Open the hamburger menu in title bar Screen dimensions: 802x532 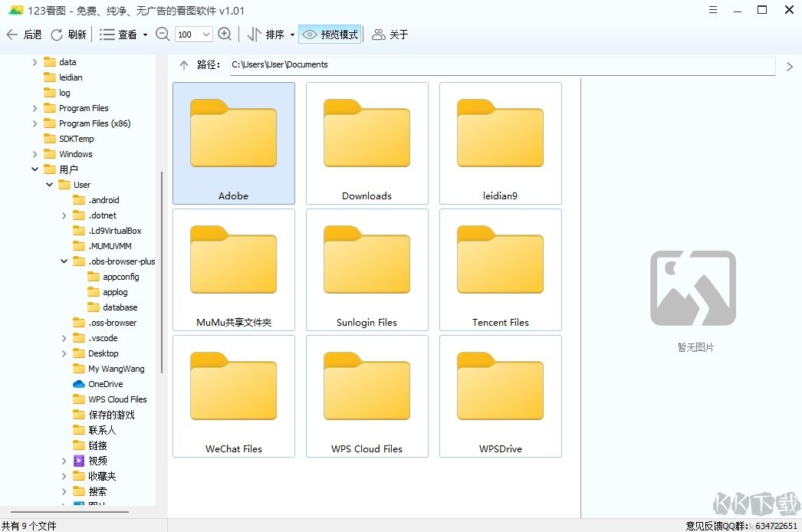point(713,10)
